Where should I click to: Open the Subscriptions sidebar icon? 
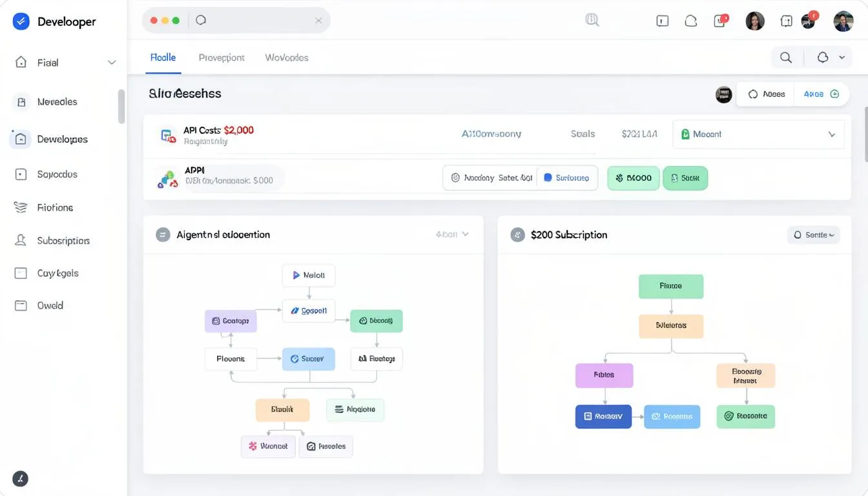(21, 240)
